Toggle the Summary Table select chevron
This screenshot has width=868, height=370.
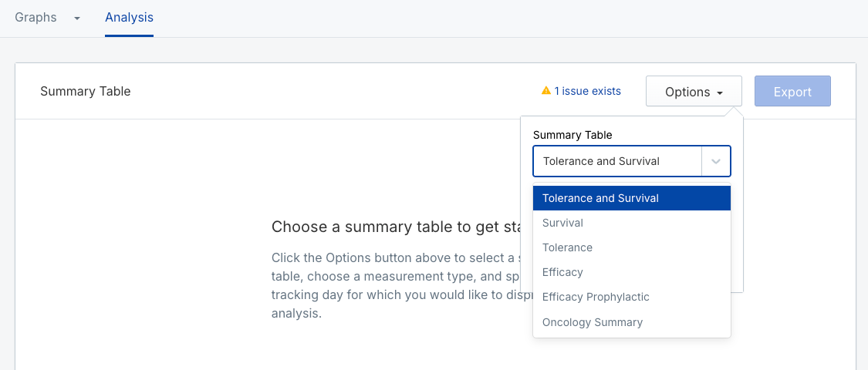pyautogui.click(x=716, y=162)
